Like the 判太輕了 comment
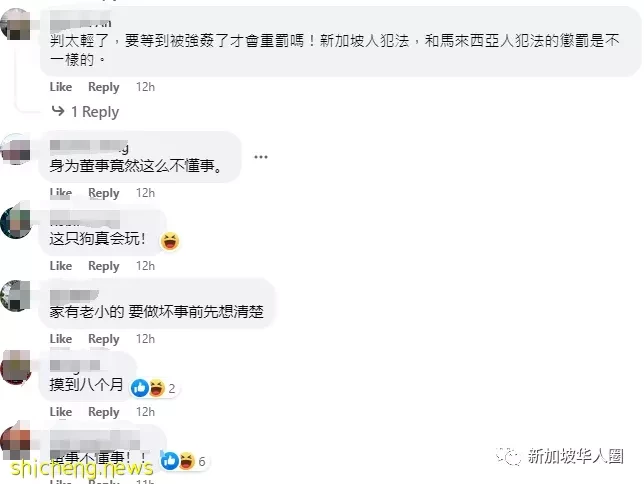 (61, 87)
